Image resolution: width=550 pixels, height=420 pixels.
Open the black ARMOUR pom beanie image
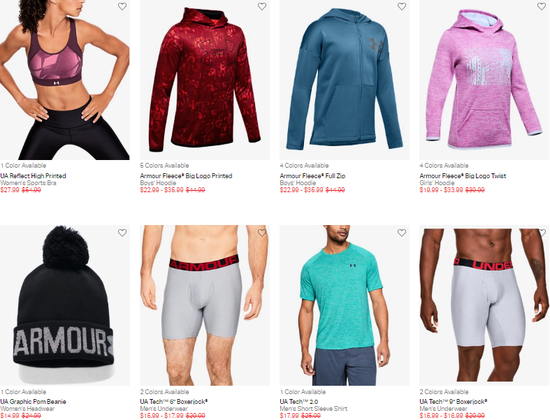[65, 305]
